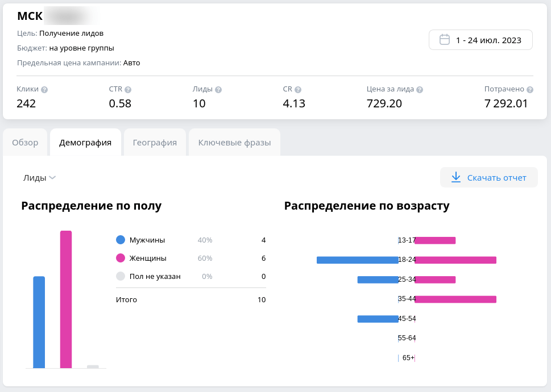This screenshot has height=392, width=551.
Task: Click the gray Пол не указан legend dot
Action: (120, 277)
